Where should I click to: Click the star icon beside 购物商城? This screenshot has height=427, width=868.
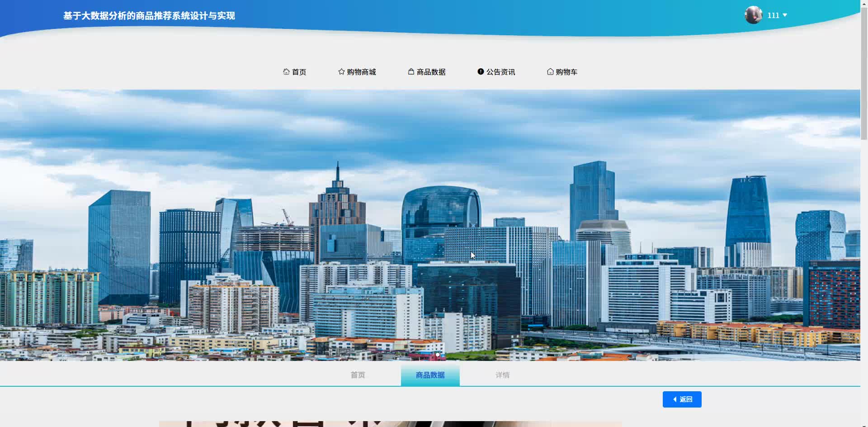(341, 71)
